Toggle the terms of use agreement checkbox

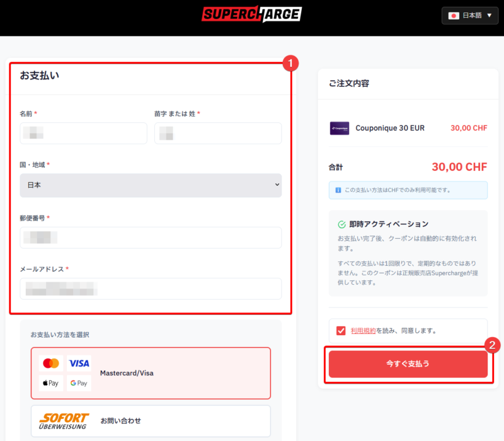[341, 331]
